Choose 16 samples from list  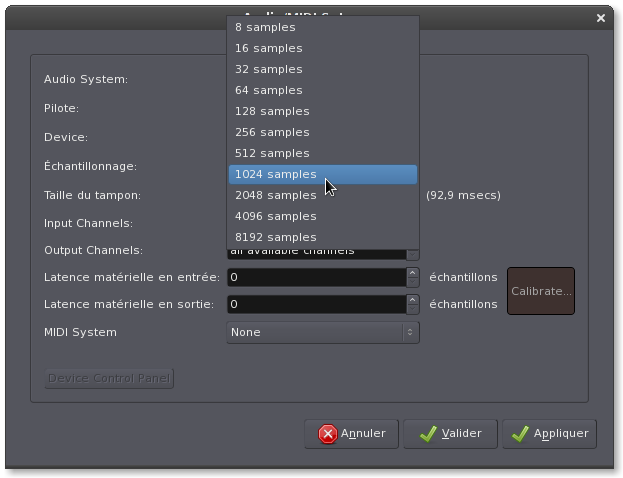click(268, 48)
